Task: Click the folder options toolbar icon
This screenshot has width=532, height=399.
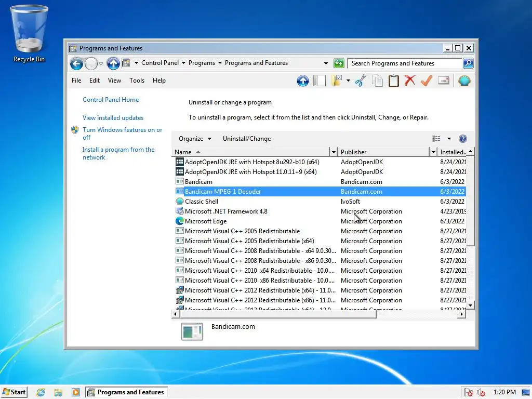Action: point(337,81)
